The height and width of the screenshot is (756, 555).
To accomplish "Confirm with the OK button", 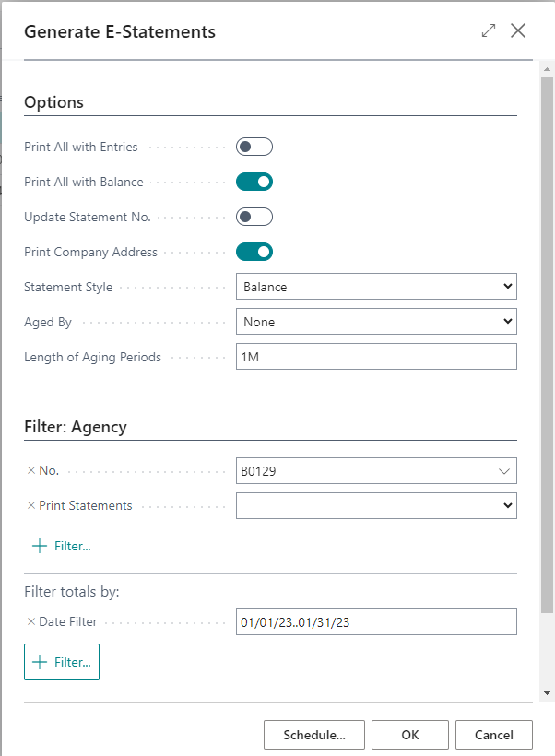I will tap(409, 735).
